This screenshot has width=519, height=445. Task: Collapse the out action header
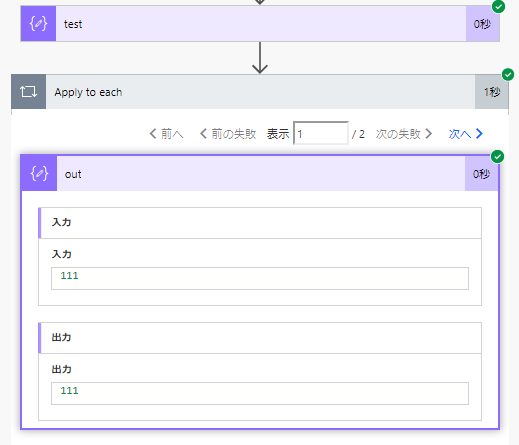[261, 173]
